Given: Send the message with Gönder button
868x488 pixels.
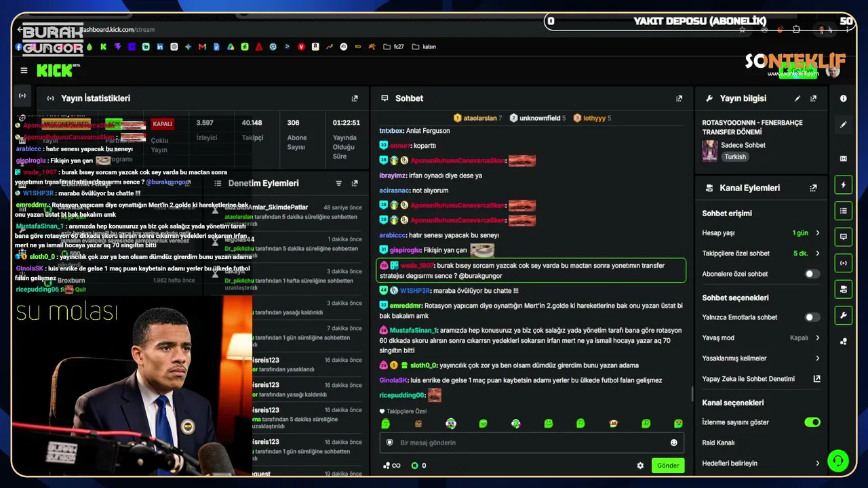Looking at the screenshot, I should (668, 466).
